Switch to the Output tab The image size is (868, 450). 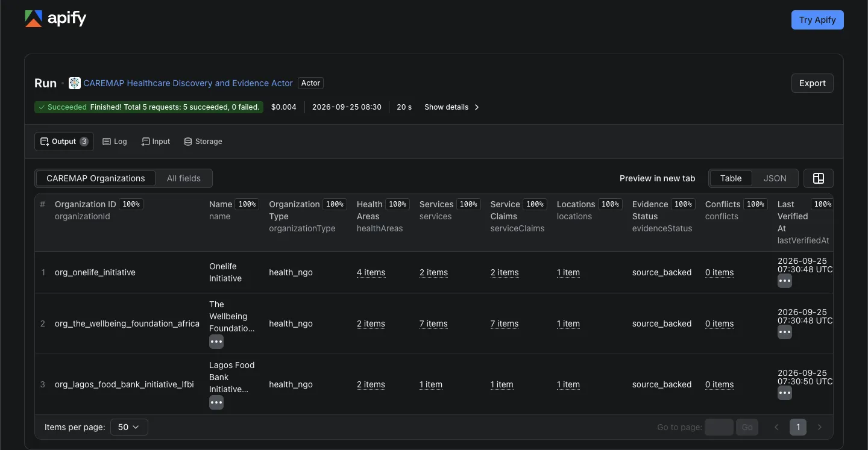[64, 142]
